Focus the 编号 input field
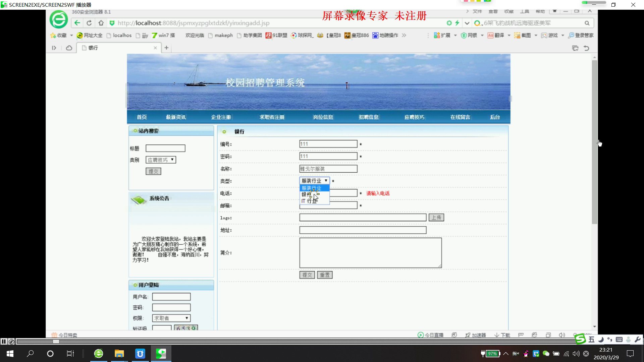644x362 pixels. tap(328, 144)
